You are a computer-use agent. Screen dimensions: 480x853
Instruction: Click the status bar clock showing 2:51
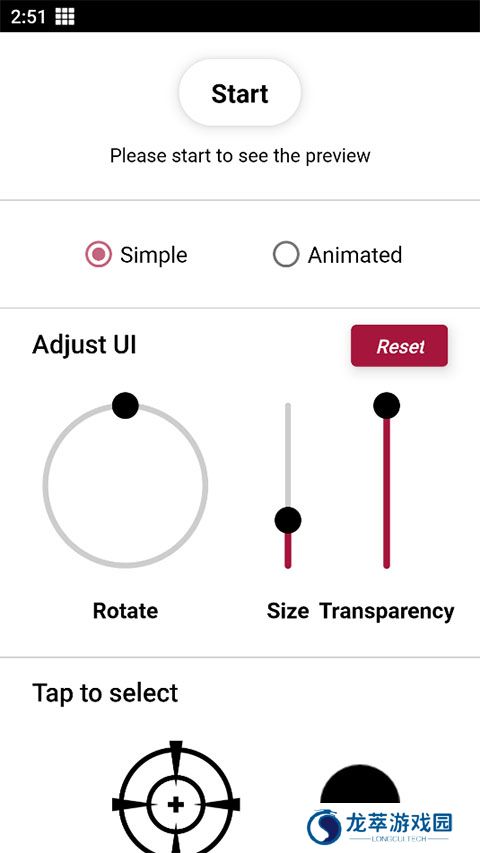coord(28,16)
